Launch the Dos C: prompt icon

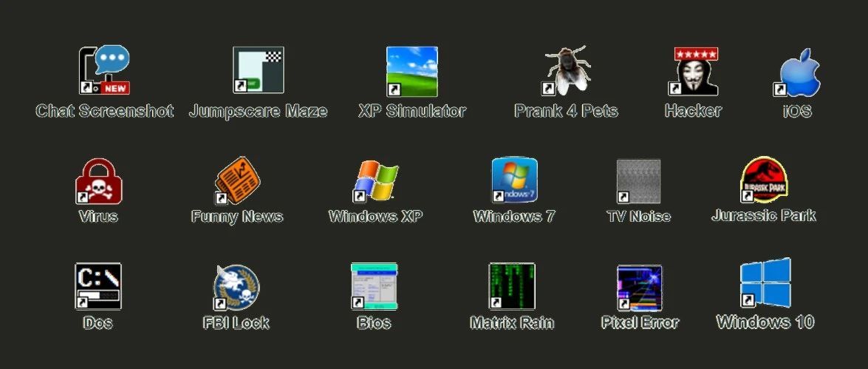coord(98,286)
